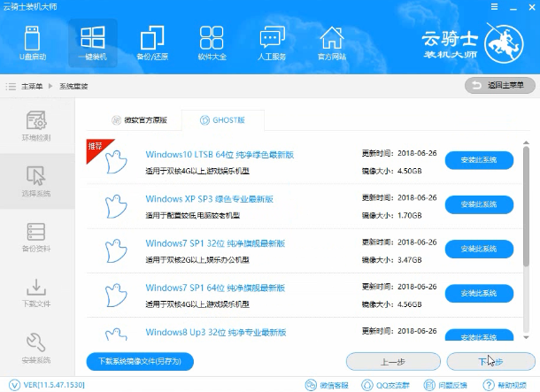
Task: Open the 软件大全 section
Action: point(212,43)
